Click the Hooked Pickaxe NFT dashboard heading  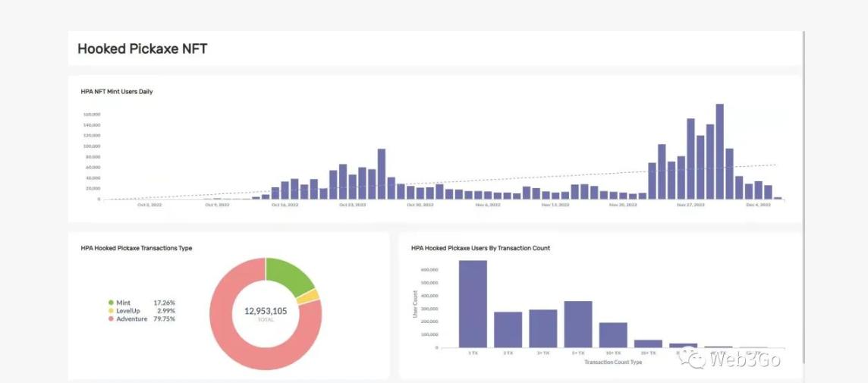(x=142, y=49)
